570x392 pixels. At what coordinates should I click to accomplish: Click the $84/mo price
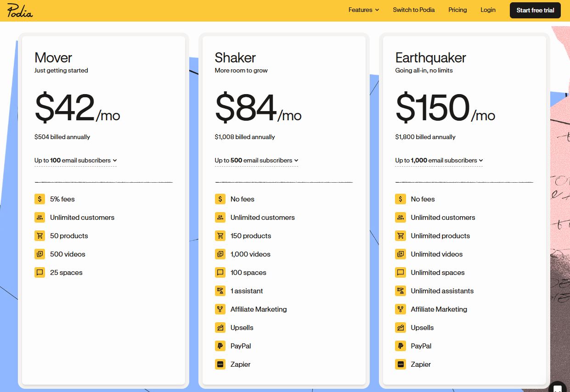(x=258, y=108)
